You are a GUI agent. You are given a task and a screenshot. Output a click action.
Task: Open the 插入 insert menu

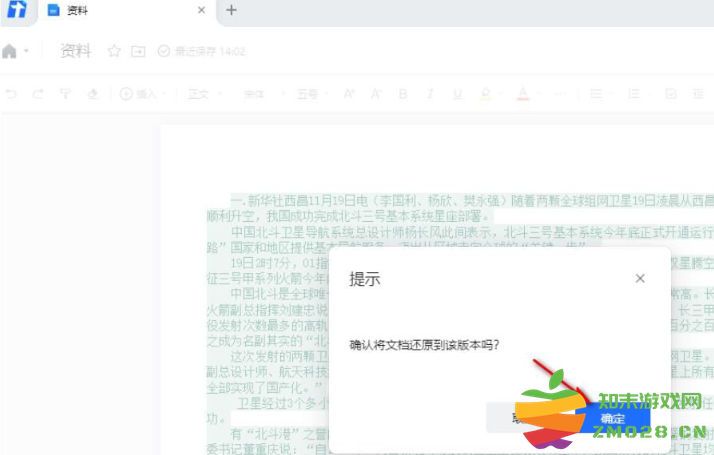tap(143, 94)
